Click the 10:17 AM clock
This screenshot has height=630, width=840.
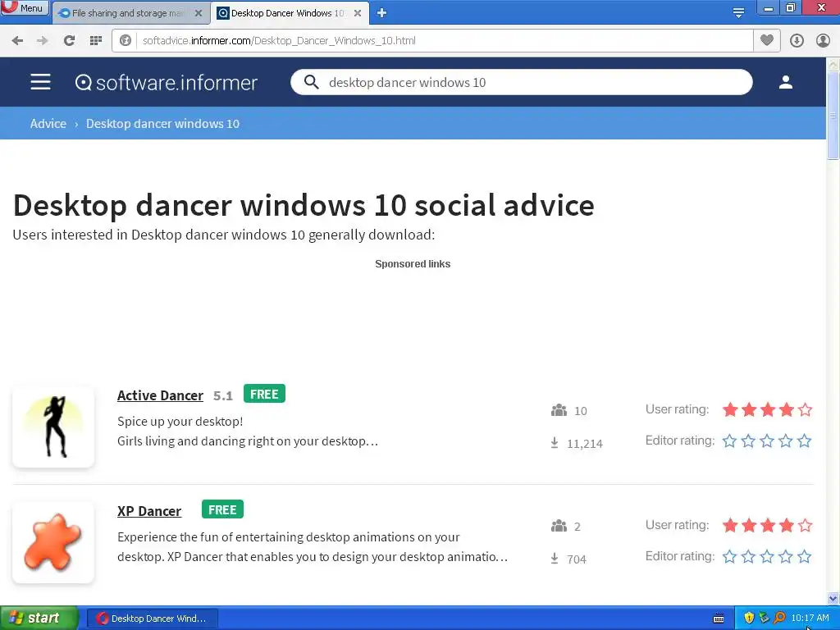coord(810,619)
